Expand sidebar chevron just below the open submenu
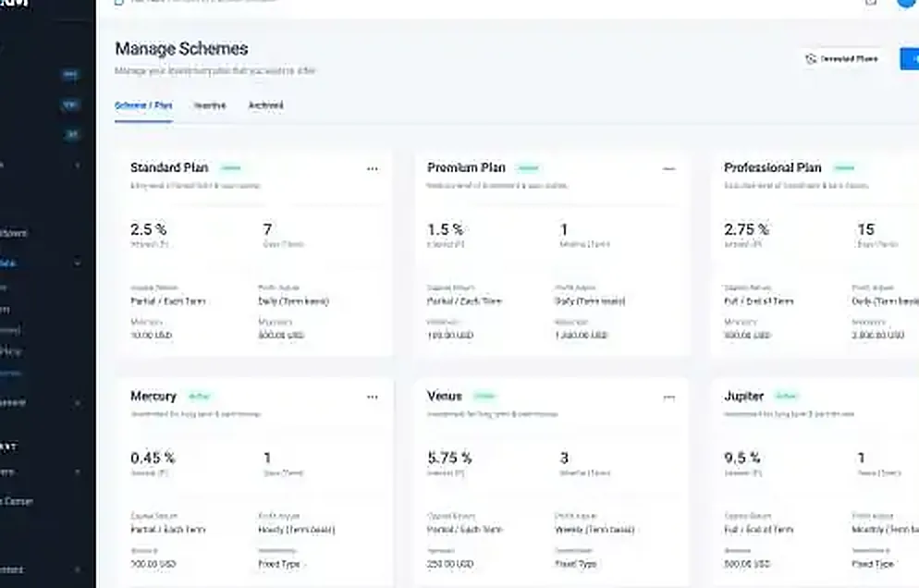This screenshot has width=919, height=588. pos(78,403)
